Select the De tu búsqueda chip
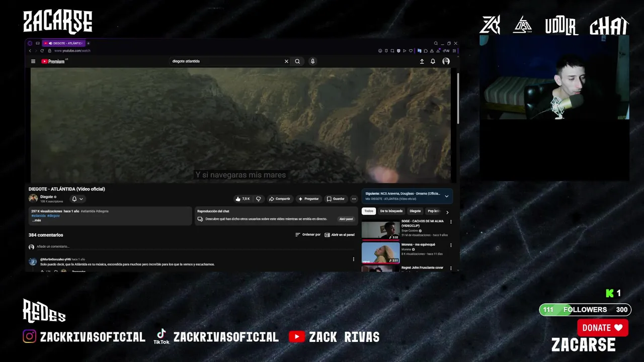This screenshot has width=644, height=362. point(391,211)
